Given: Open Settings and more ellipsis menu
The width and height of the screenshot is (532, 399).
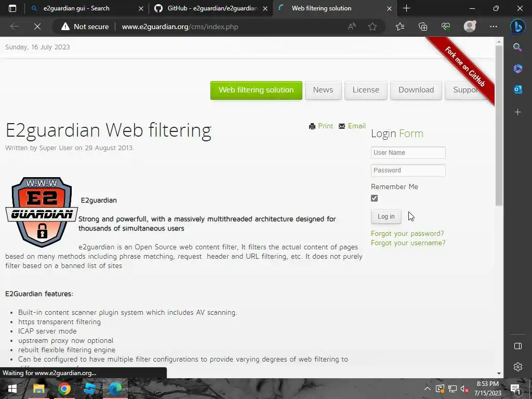Looking at the screenshot, I should (x=494, y=26).
